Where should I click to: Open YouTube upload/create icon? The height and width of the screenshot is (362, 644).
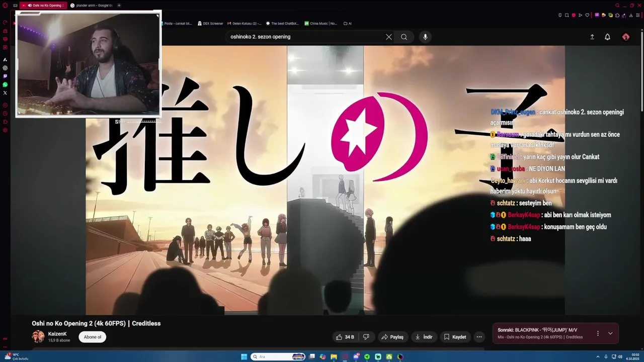click(592, 37)
